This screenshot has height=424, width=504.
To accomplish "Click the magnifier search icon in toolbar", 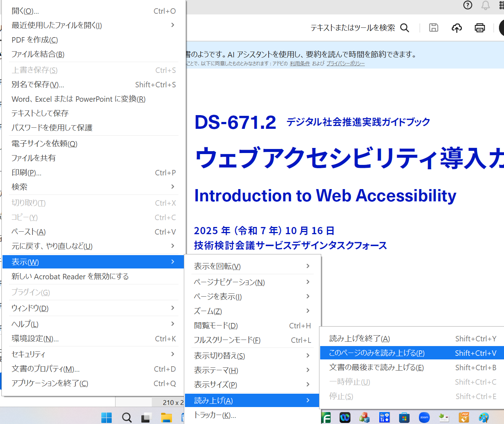I will pos(404,28).
